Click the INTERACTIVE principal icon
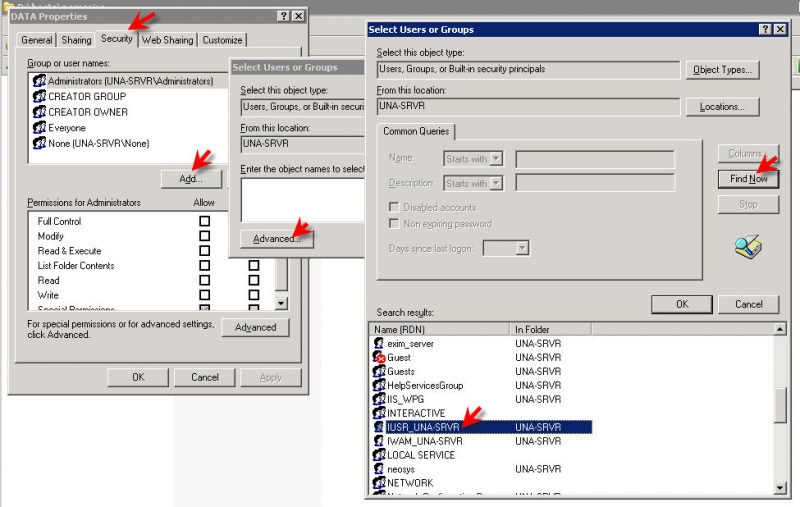The height and width of the screenshot is (507, 800). click(379, 413)
